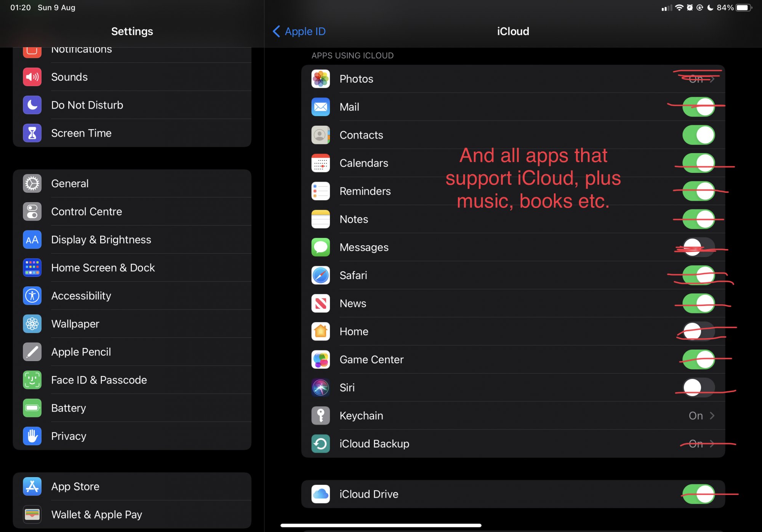
Task: Toggle the Contacts iCloud switch
Action: coord(698,135)
